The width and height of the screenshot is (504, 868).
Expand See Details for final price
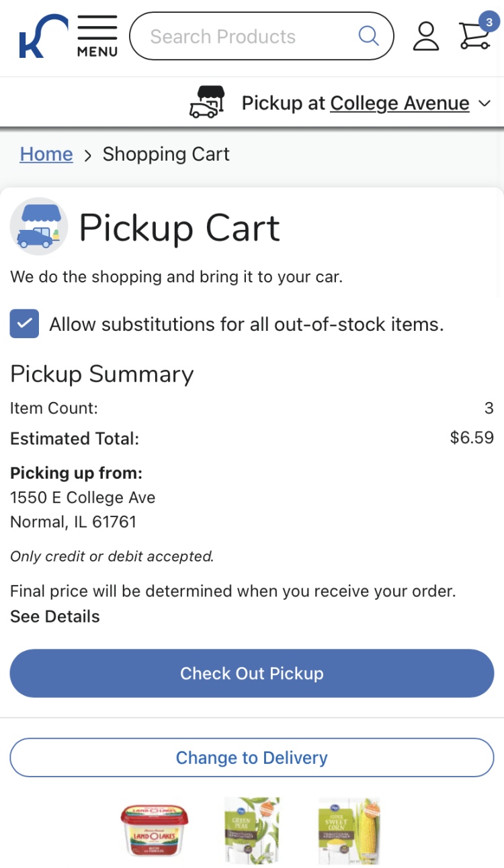55,617
